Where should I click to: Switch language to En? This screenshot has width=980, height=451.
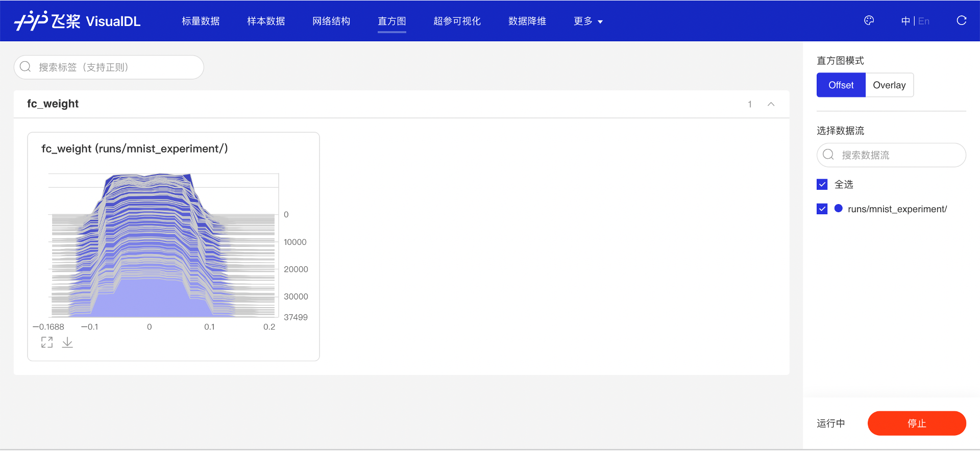[923, 21]
